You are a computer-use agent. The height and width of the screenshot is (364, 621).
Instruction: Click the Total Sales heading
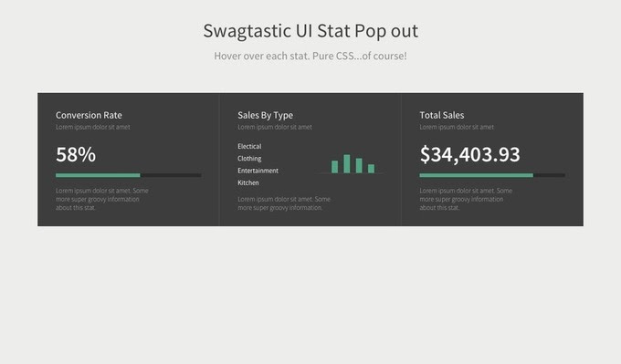click(442, 115)
